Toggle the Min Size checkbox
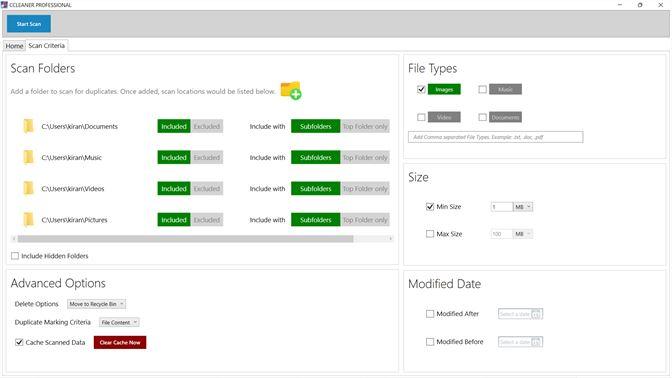Screen dimensions: 672x378 430,207
